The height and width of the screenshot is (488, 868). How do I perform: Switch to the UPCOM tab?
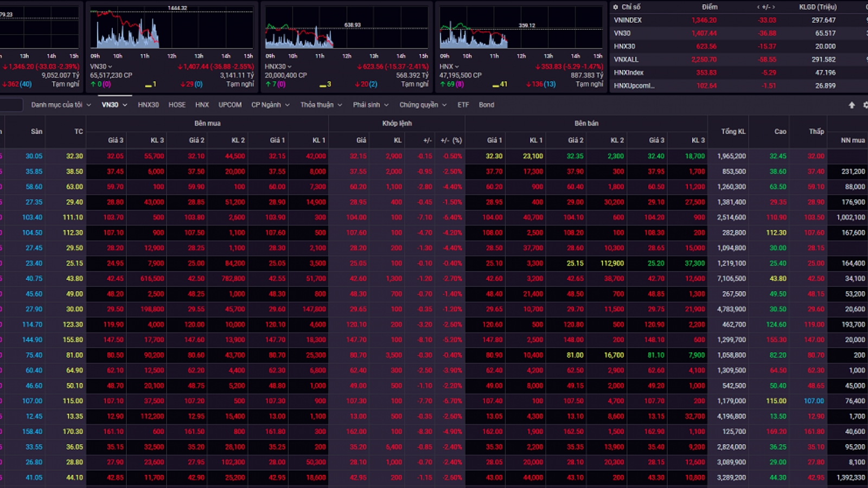pyautogui.click(x=230, y=105)
